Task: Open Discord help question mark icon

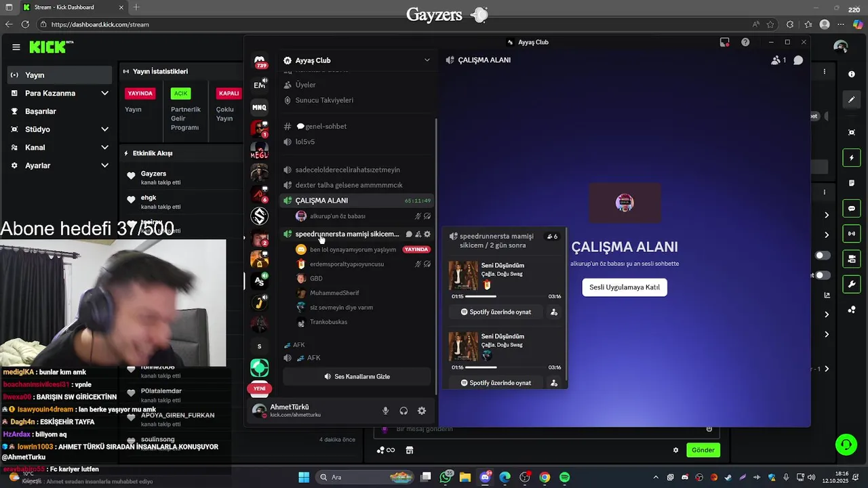Action: [745, 42]
